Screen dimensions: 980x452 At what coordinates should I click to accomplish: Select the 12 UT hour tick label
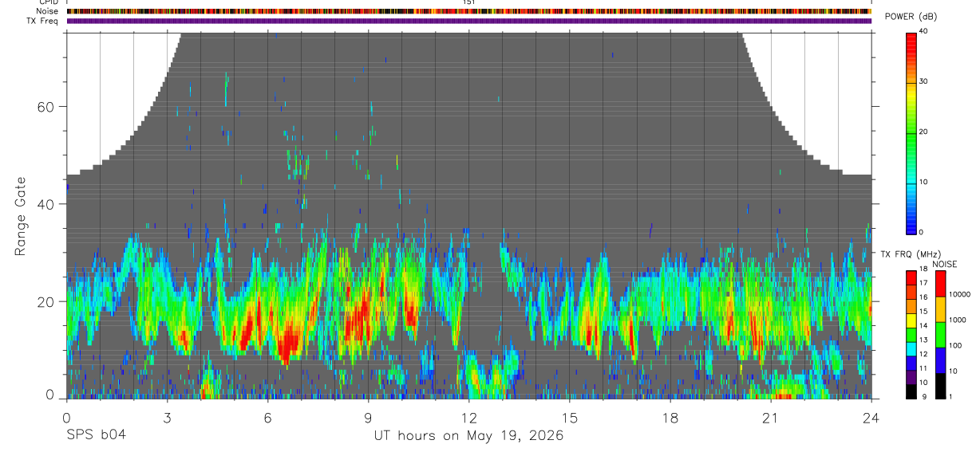coord(468,417)
